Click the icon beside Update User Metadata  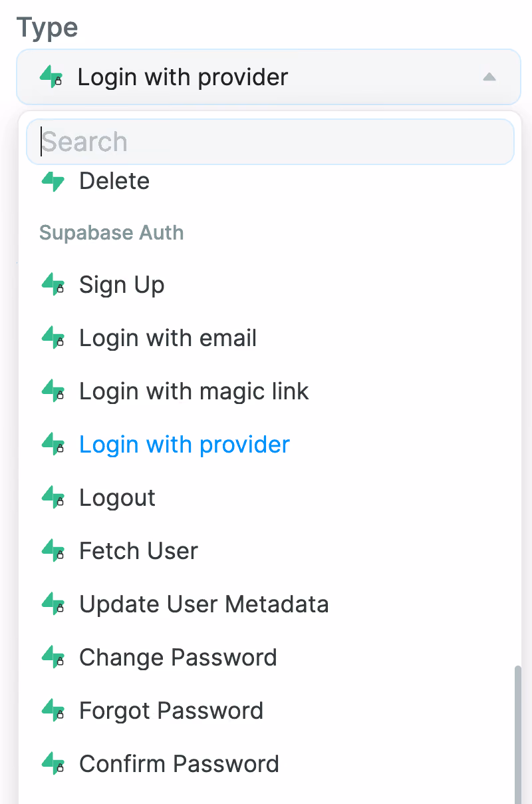[x=53, y=604]
